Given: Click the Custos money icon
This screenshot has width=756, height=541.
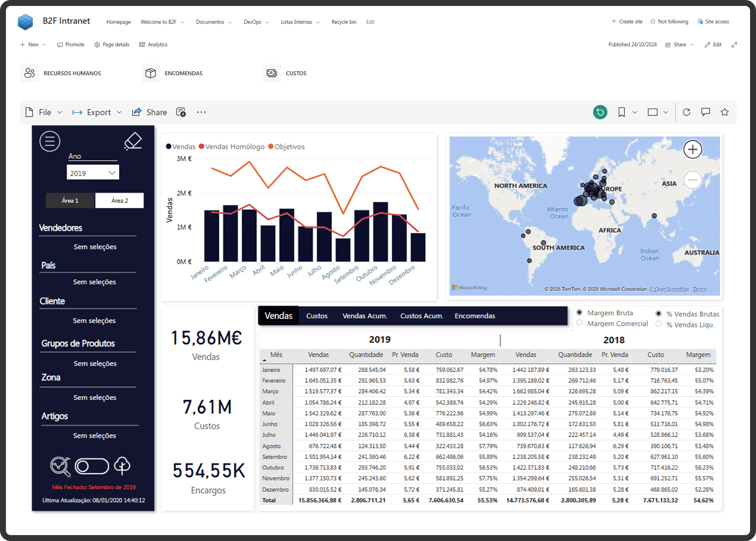Looking at the screenshot, I should click(x=272, y=73).
